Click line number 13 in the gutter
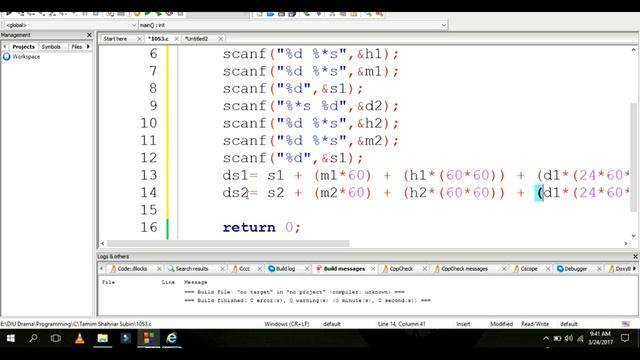The height and width of the screenshot is (360, 640). (149, 175)
